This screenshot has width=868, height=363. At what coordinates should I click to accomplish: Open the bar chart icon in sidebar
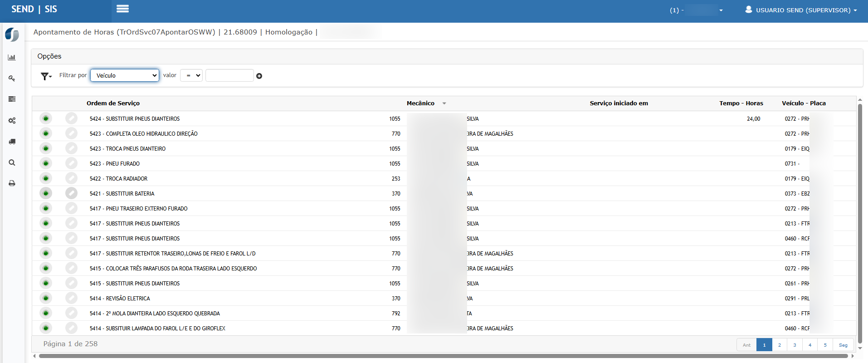12,58
